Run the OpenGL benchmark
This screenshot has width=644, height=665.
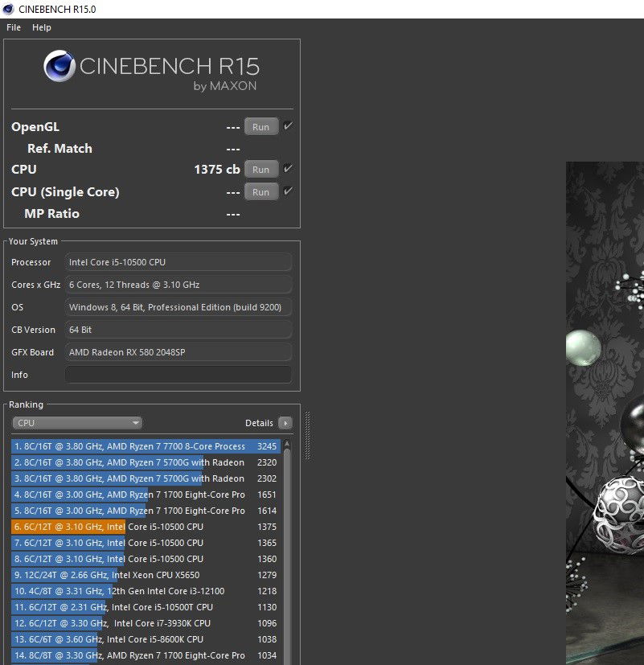click(x=261, y=127)
